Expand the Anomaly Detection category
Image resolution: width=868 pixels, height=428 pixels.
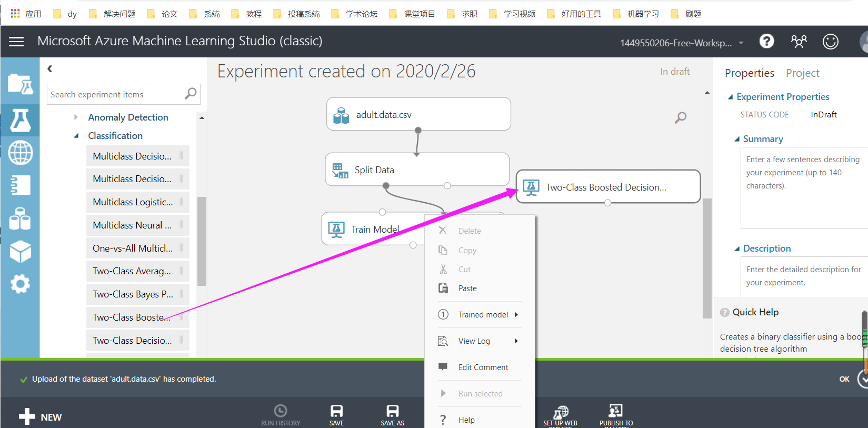pyautogui.click(x=76, y=117)
